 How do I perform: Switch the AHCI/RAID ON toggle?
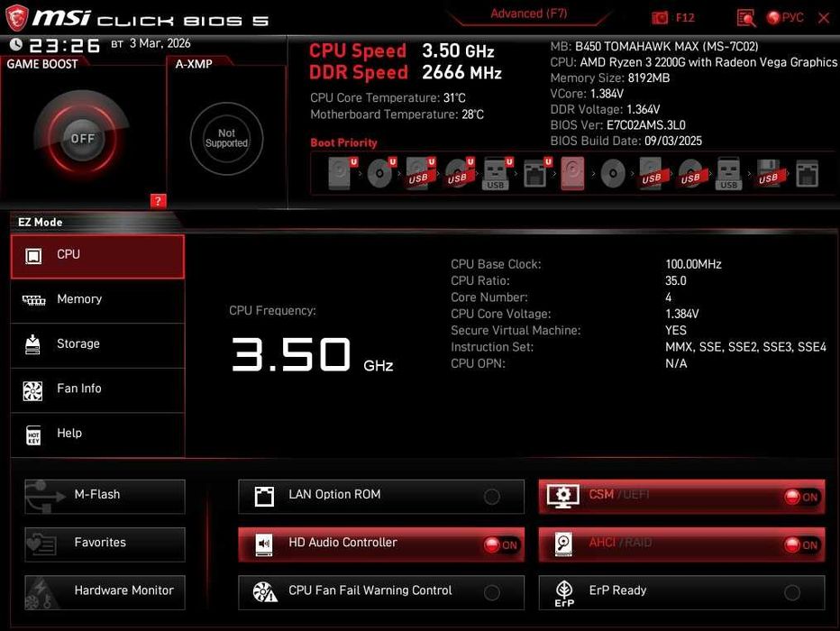click(801, 544)
